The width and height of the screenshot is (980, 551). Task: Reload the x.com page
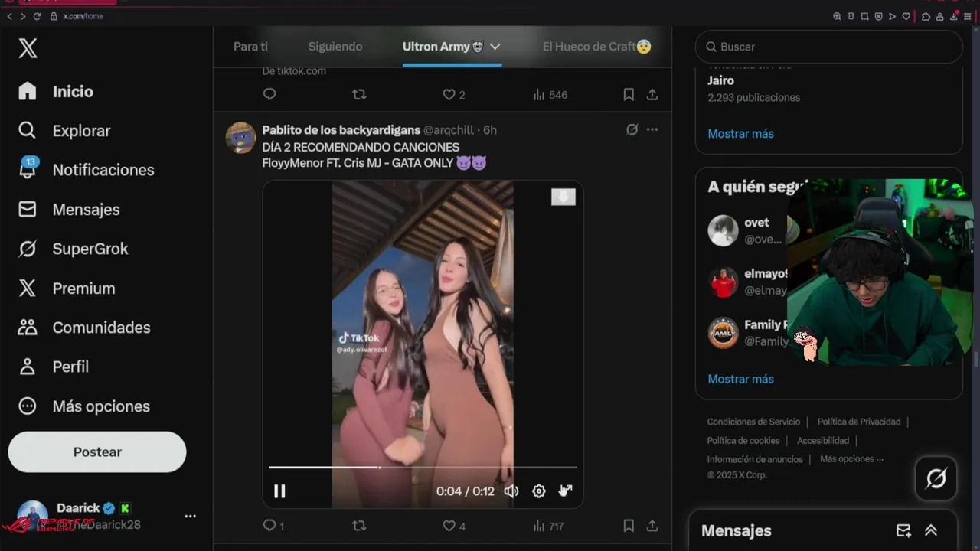tap(36, 16)
